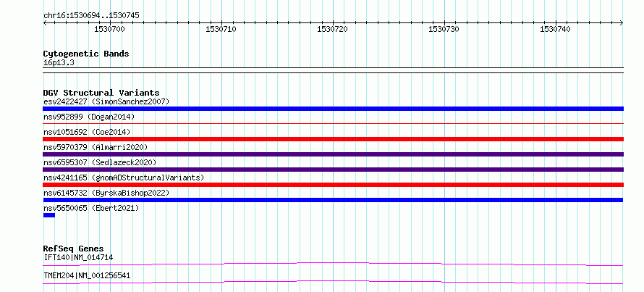
Task: Click ruler position 1530740
Action: point(555,29)
